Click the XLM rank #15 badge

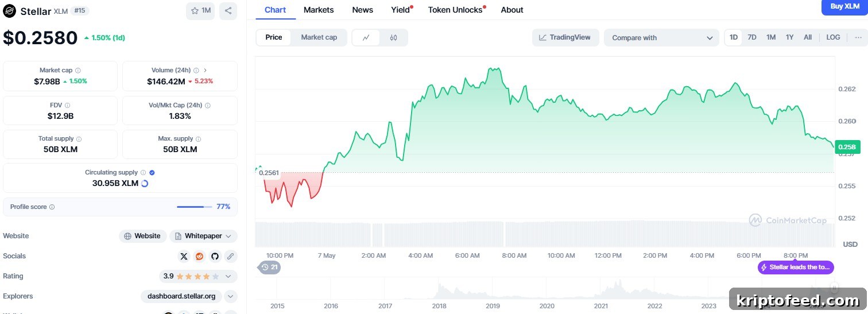(x=80, y=11)
